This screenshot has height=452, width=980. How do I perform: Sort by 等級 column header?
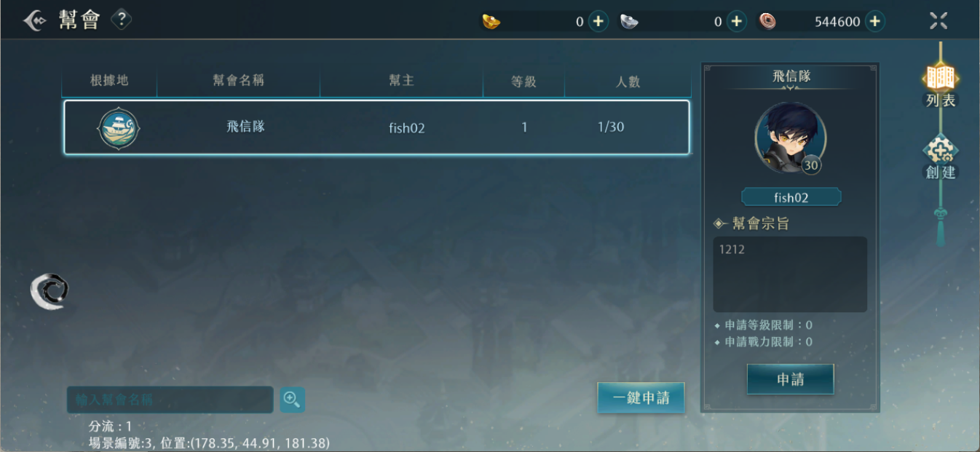coord(523,81)
